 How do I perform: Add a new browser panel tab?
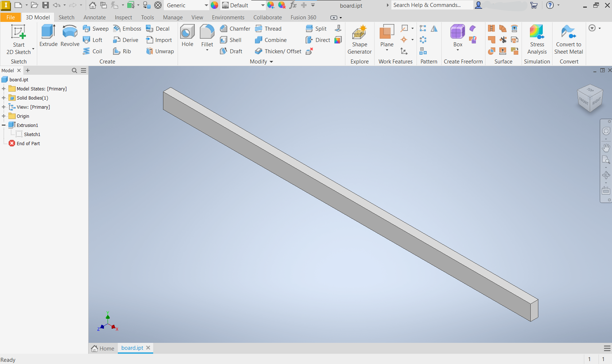[28, 70]
